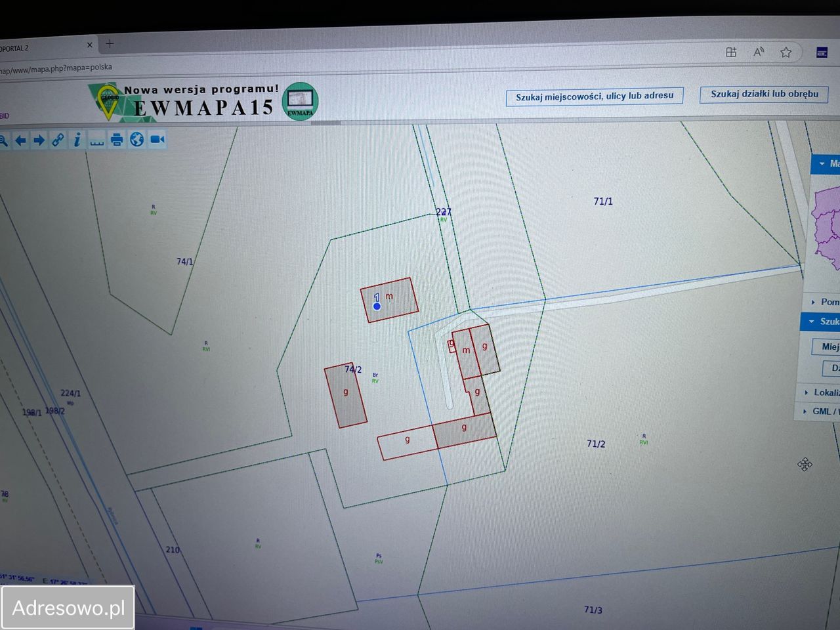Open a new browser tab
This screenshot has height=630, width=840.
110,44
